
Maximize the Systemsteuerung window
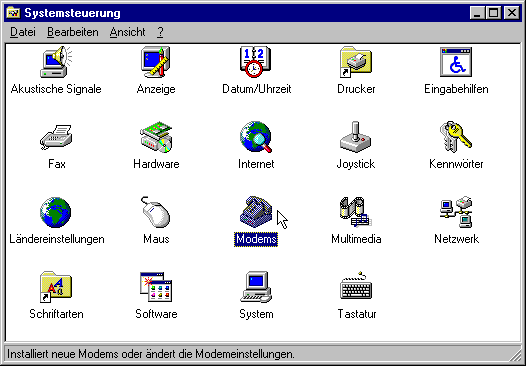[x=493, y=13]
